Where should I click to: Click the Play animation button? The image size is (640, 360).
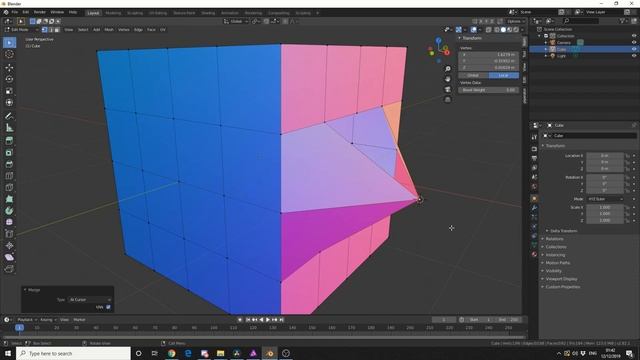tap(268, 320)
